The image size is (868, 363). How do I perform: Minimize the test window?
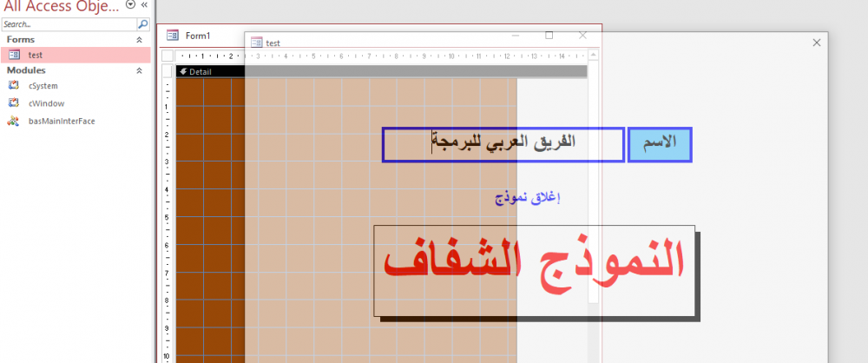(x=516, y=36)
